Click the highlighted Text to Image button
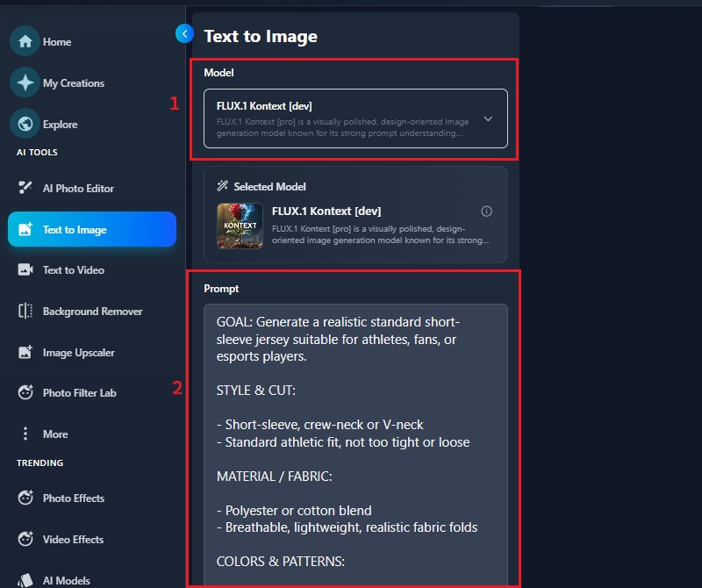The height and width of the screenshot is (588, 702). click(92, 229)
